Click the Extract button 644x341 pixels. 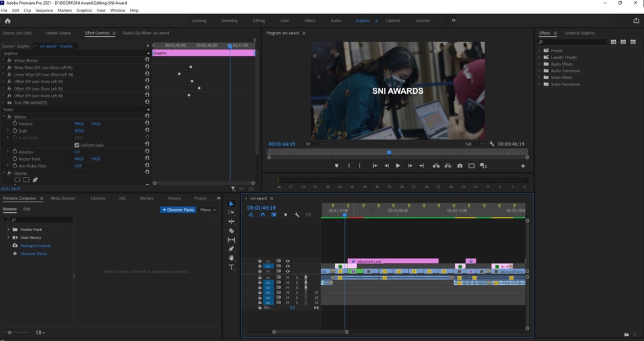(447, 165)
